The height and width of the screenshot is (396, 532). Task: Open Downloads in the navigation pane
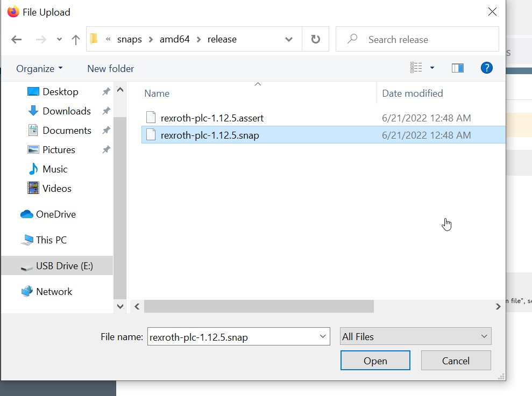click(67, 111)
